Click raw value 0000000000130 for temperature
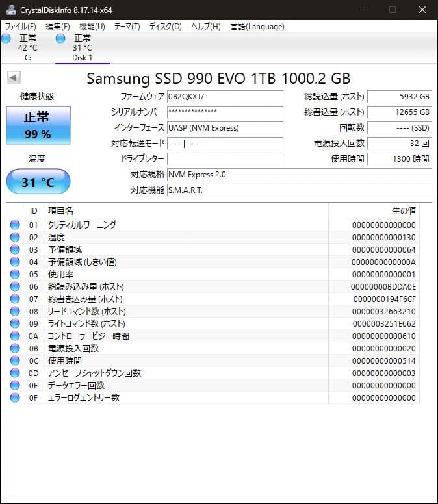438x504 pixels. pyautogui.click(x=383, y=238)
